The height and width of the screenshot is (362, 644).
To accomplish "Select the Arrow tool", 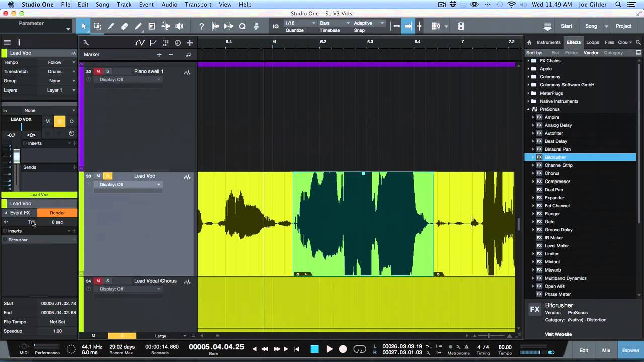I will tap(84, 26).
